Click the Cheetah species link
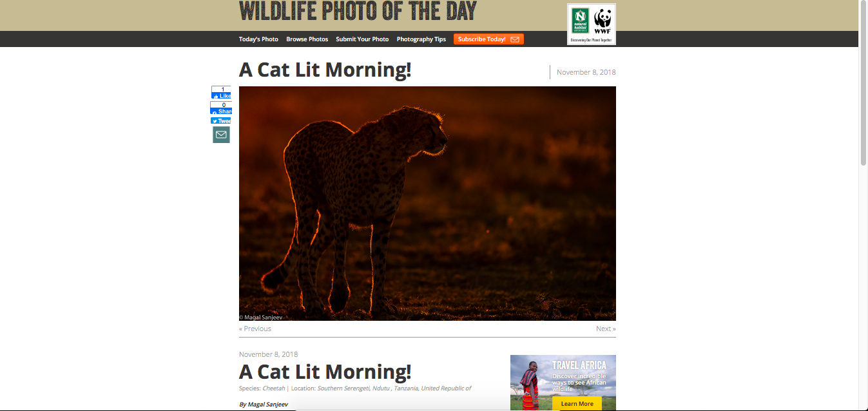The width and height of the screenshot is (868, 411). click(273, 388)
